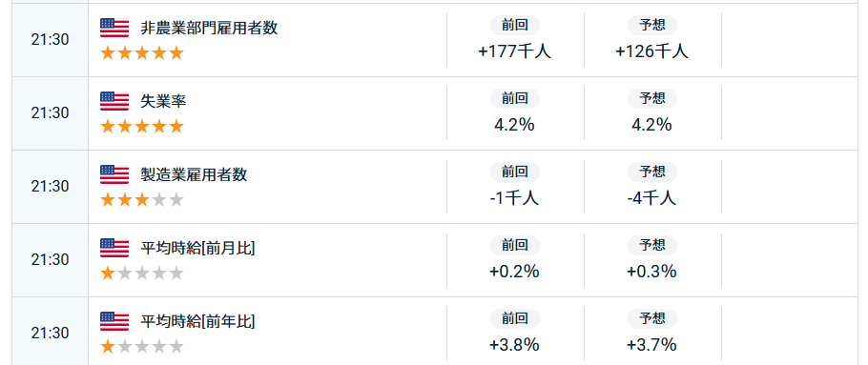This screenshot has width=868, height=365.
Task: Click the US flag beside 製造業雇用者数
Action: (114, 174)
